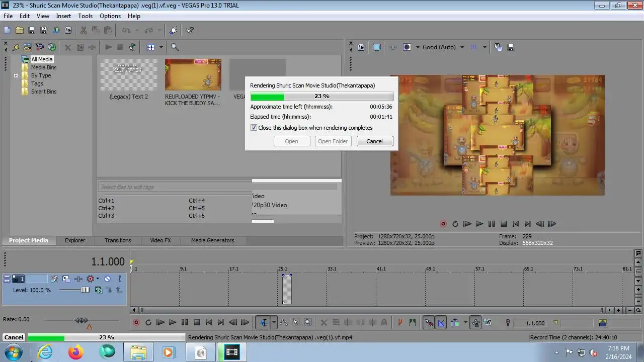The width and height of the screenshot is (644, 362).
Task: Click the Save project icon
Action: (32, 30)
